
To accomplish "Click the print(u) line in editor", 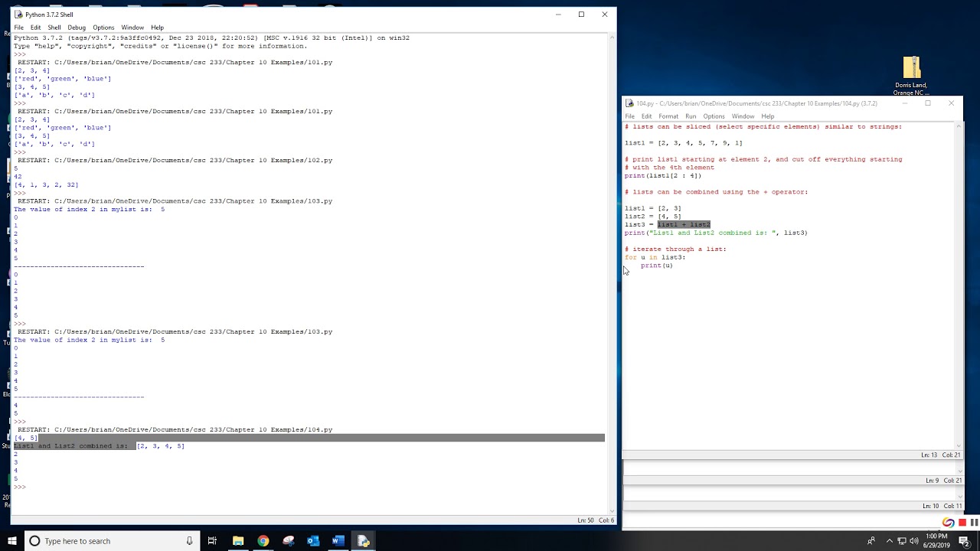I will coord(657,266).
